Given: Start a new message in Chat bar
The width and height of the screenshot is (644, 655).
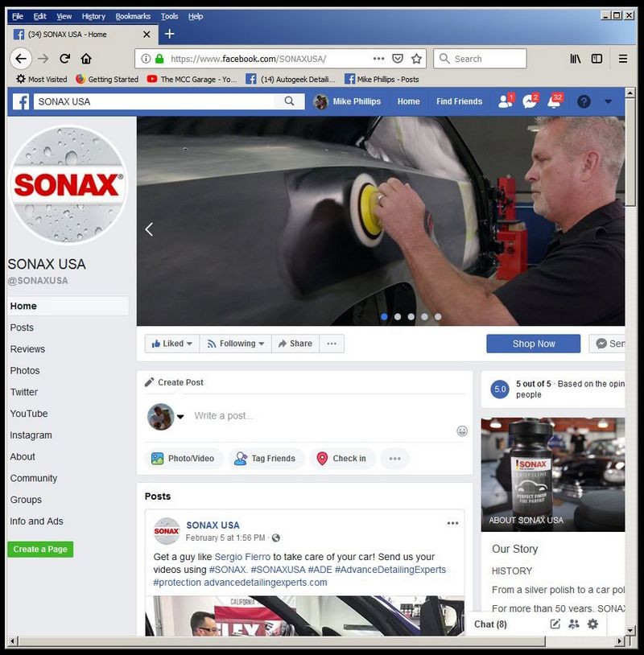Looking at the screenshot, I should click(555, 624).
